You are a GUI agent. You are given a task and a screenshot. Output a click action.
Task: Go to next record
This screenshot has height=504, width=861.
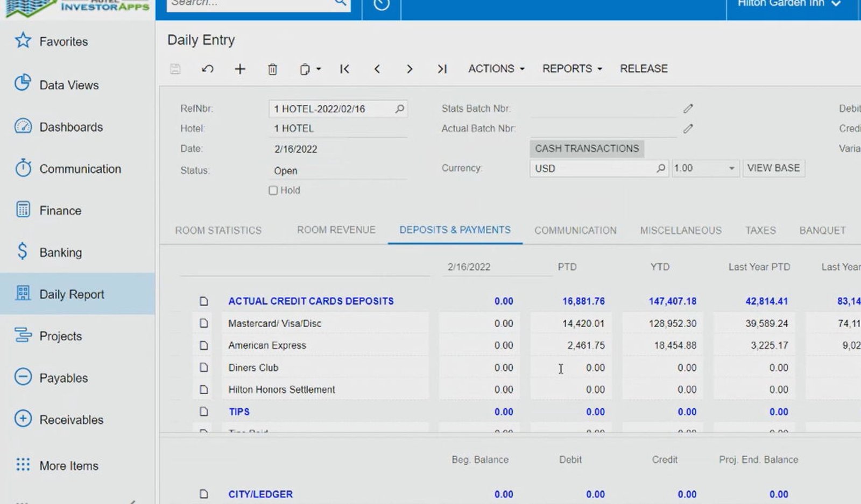point(410,69)
